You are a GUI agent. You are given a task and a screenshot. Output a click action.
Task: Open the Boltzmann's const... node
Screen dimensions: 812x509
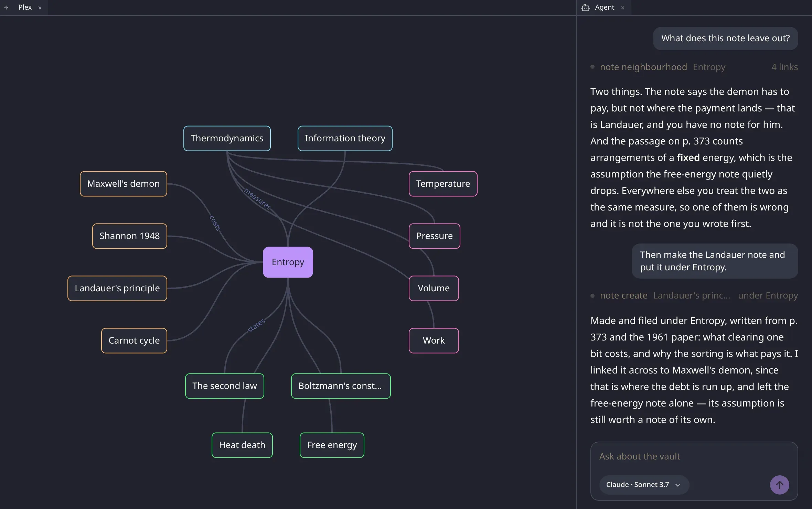[x=341, y=386]
